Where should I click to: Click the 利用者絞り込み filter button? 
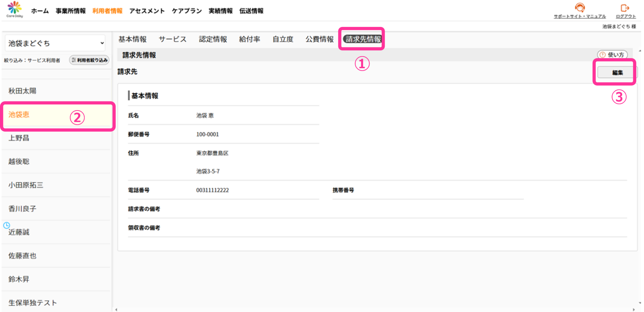89,60
